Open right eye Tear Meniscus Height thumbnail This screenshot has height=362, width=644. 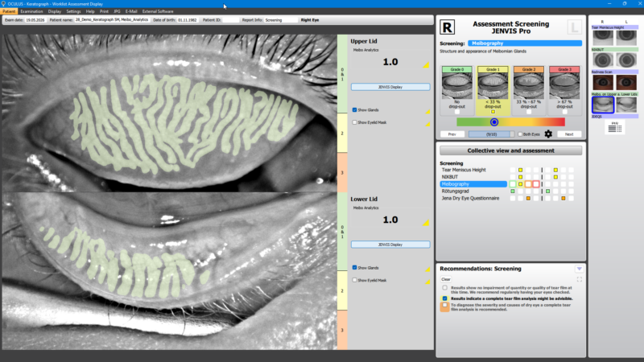(x=603, y=38)
